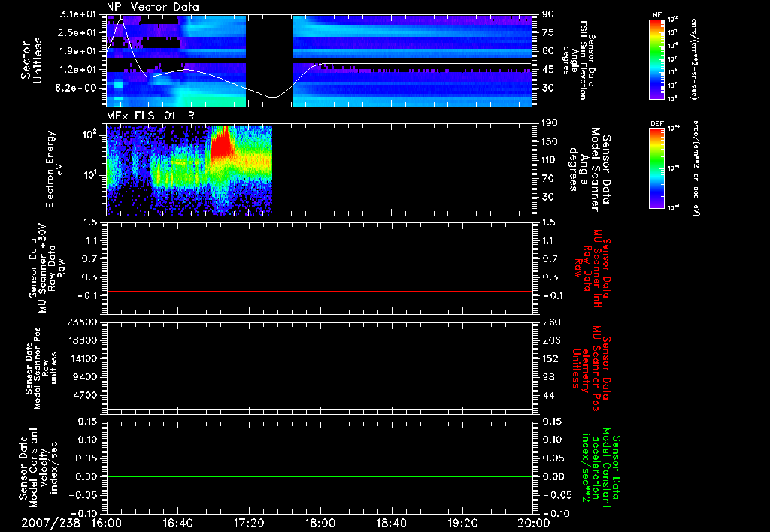Select the 18:00 time tick label

[320, 523]
